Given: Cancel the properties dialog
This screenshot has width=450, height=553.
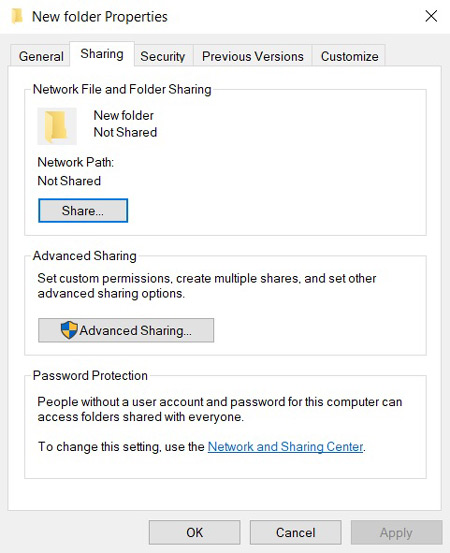Looking at the screenshot, I should (x=296, y=532).
